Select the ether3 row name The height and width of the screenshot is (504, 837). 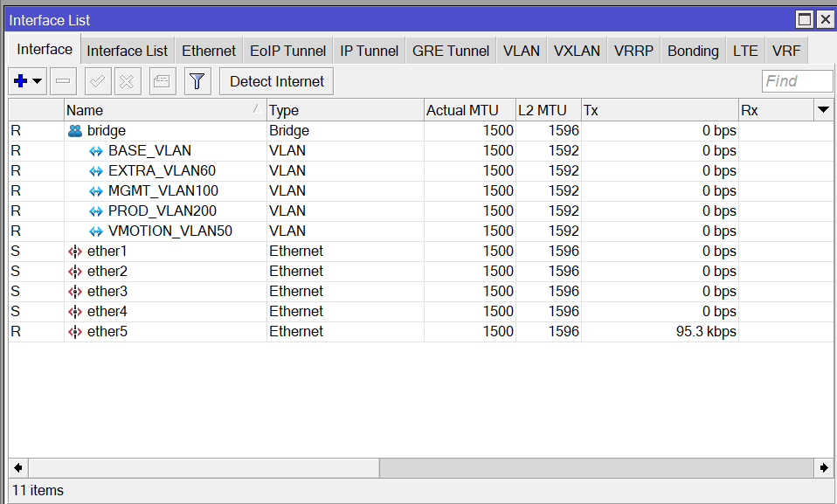click(107, 291)
